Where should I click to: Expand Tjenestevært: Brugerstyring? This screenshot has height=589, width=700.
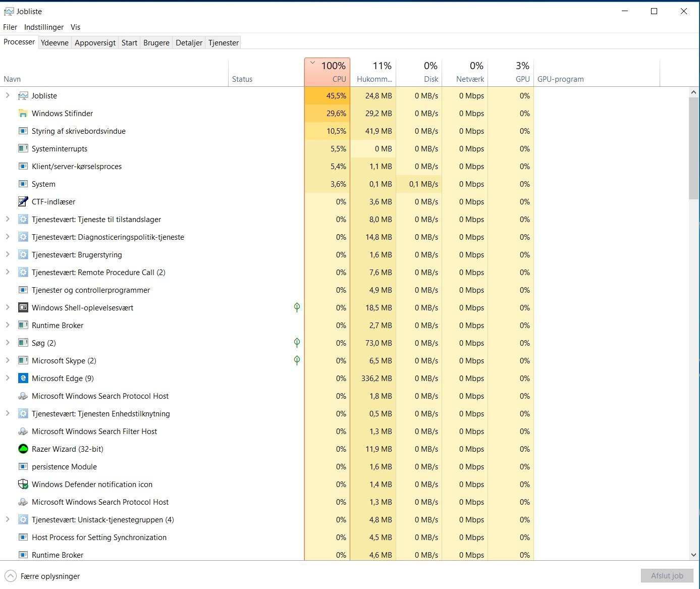pos(8,254)
